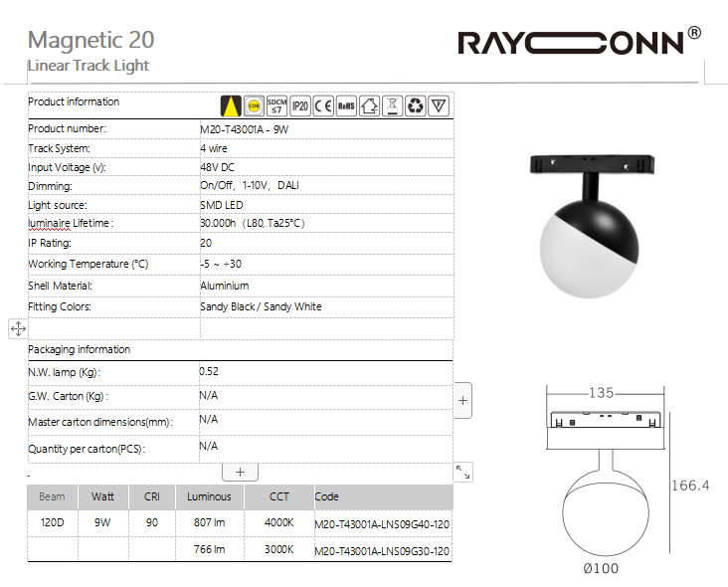Click the product number 'M20-T43001A - 9W'
The image size is (728, 587).
pyautogui.click(x=245, y=129)
